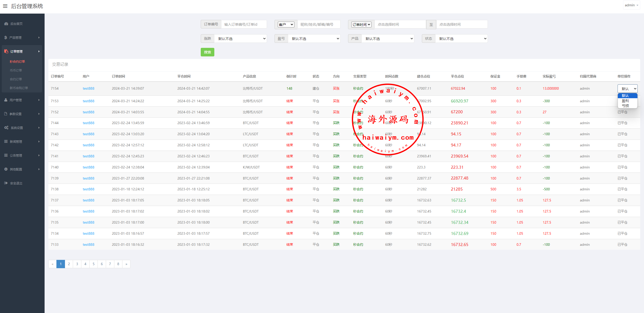Open the 状态 filter dropdown
Screen dimensions: 644x313
461,39
